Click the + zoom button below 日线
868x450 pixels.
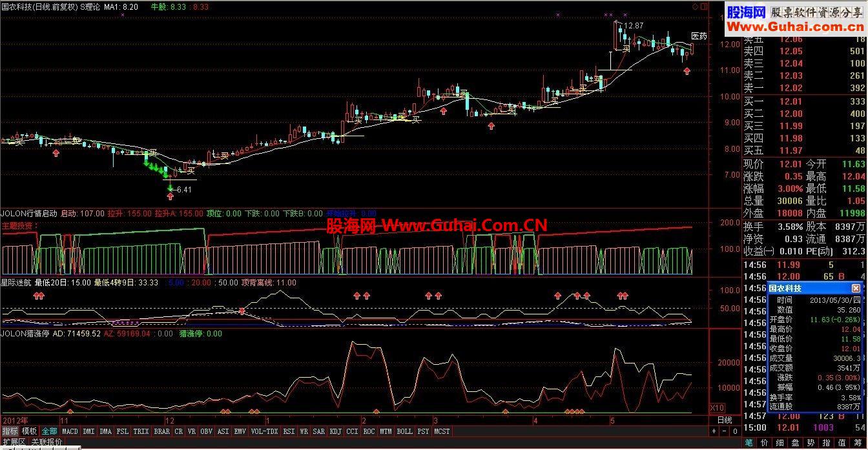714,431
